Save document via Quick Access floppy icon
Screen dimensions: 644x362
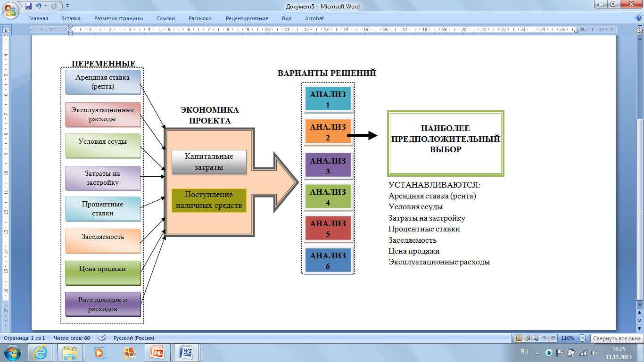pyautogui.click(x=28, y=6)
